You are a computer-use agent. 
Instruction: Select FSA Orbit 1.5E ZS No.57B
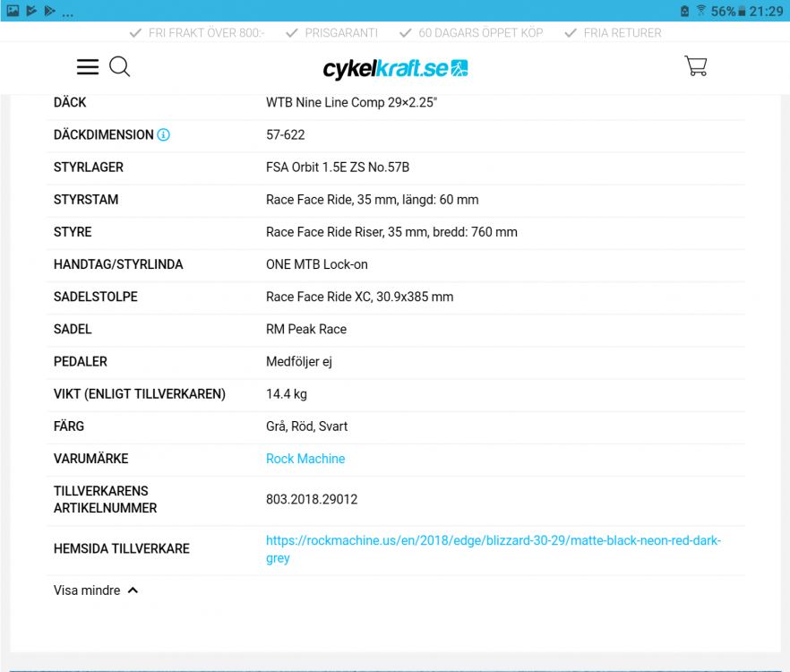click(338, 168)
